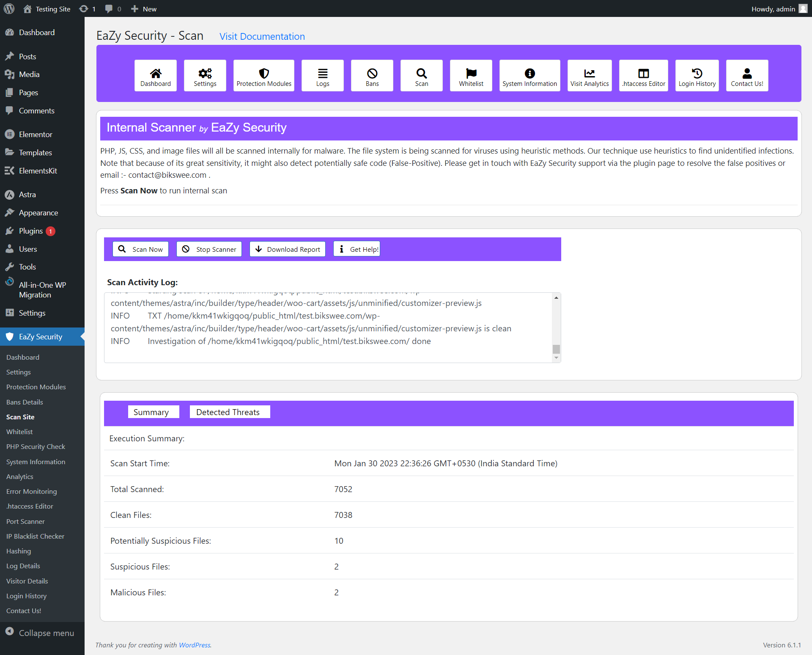This screenshot has width=812, height=655.
Task: Open the Comments menu in sidebar
Action: (x=42, y=110)
